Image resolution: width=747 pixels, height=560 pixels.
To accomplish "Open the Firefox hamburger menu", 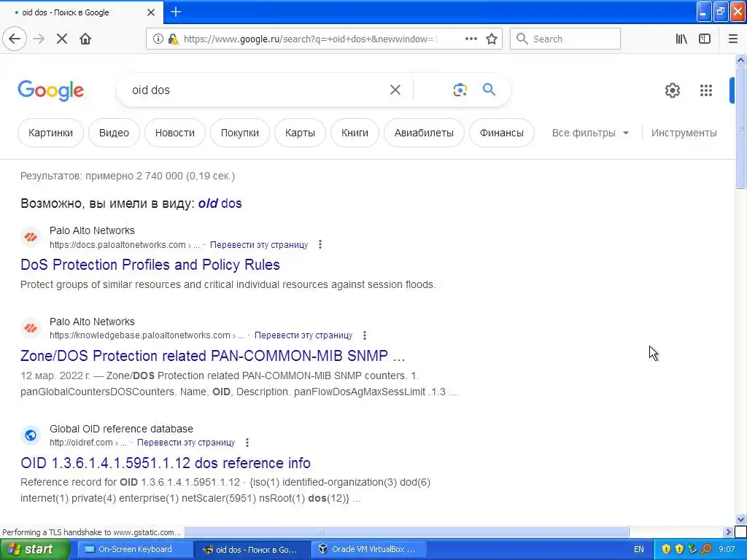I will tap(733, 39).
